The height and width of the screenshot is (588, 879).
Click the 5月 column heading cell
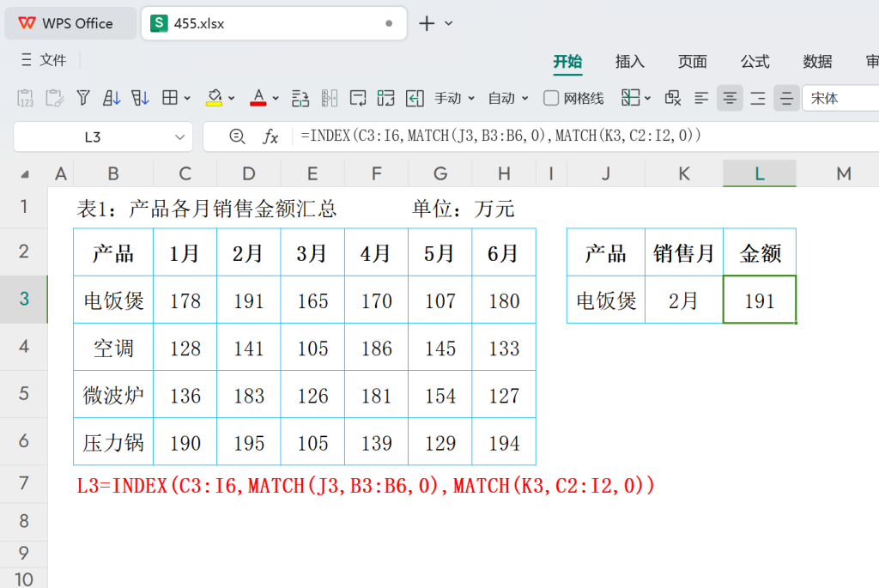point(440,253)
